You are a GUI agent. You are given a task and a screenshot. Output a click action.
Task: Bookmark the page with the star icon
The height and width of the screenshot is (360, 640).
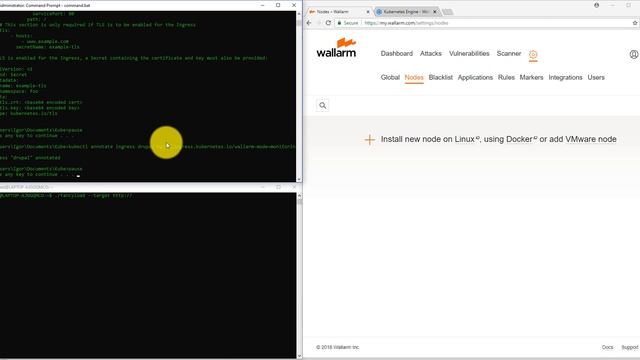coord(635,23)
